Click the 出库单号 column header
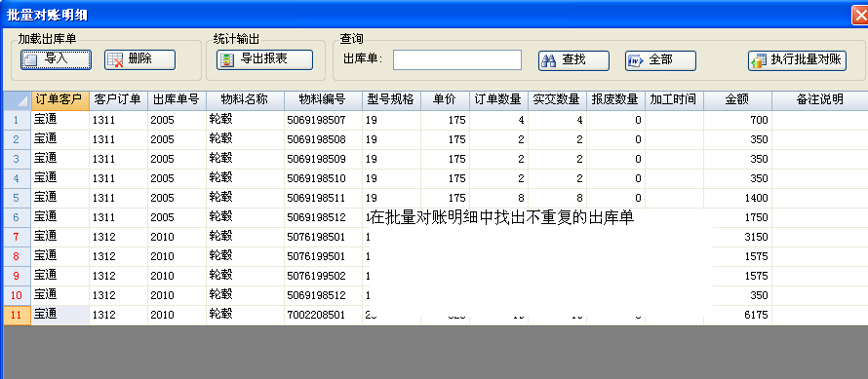Image resolution: width=868 pixels, height=379 pixels. 177,100
